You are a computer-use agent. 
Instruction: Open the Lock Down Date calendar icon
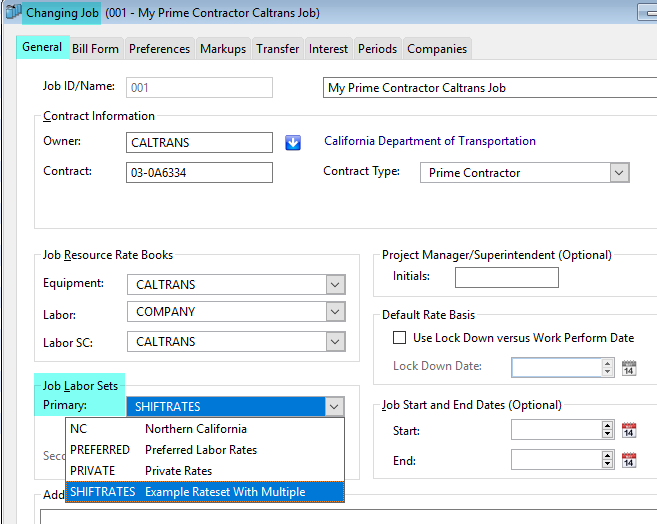(629, 368)
